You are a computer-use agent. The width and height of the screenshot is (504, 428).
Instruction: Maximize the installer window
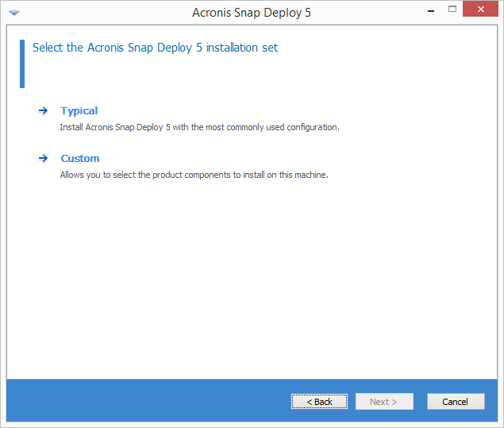(452, 10)
